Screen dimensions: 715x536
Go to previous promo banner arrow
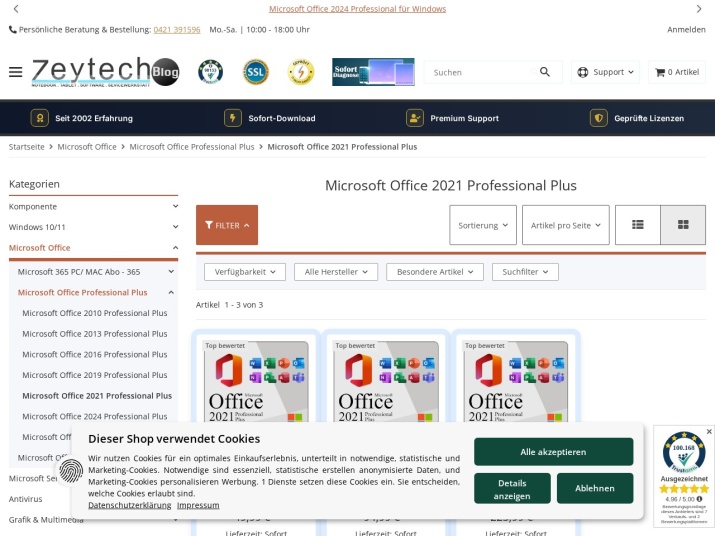[16, 9]
